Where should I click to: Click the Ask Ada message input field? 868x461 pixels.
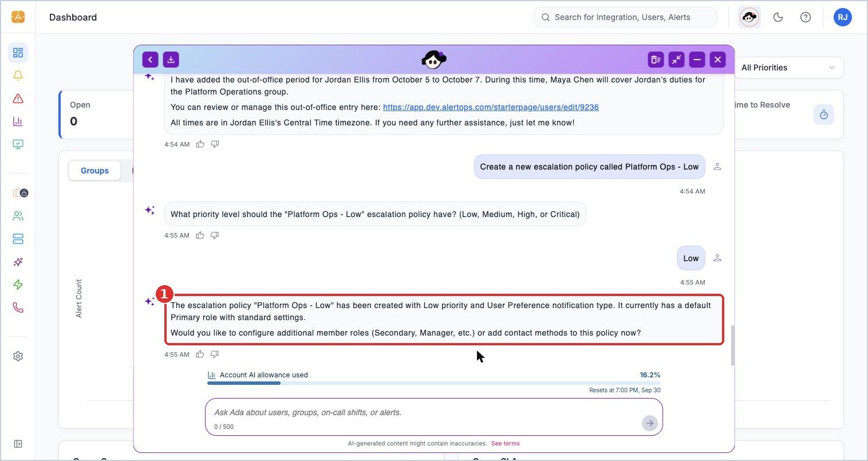point(433,417)
